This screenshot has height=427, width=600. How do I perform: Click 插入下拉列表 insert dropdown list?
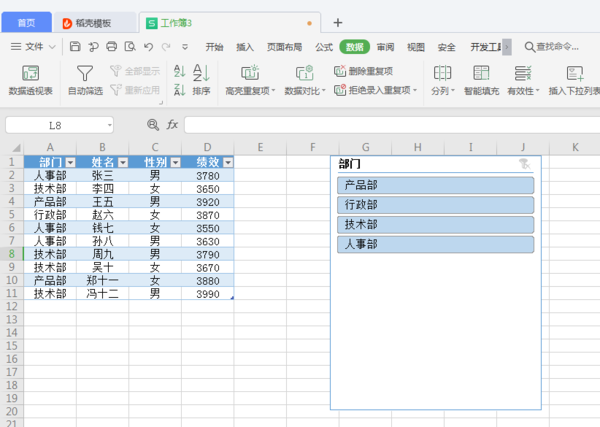574,80
